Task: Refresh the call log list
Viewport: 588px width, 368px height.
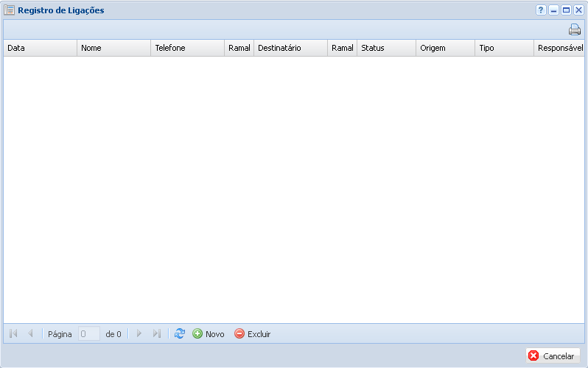Action: (180, 334)
